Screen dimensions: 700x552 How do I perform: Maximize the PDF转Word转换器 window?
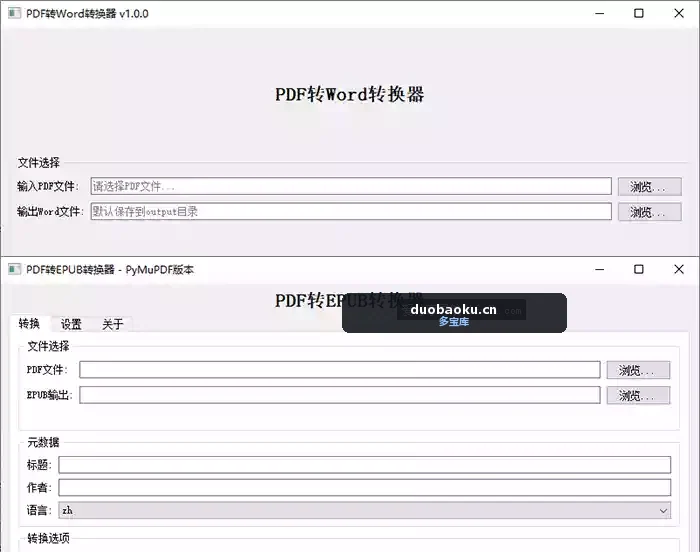(639, 13)
